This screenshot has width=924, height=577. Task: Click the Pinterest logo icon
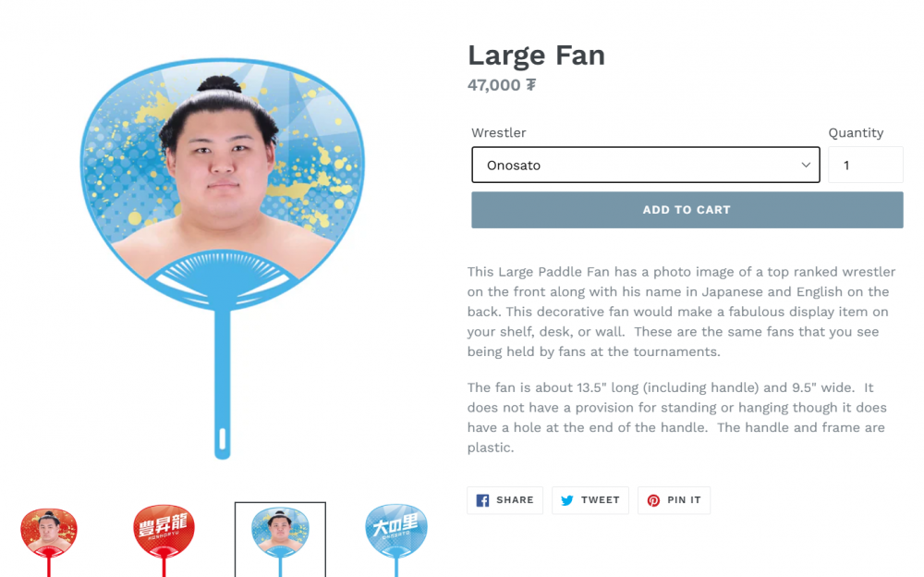click(653, 500)
